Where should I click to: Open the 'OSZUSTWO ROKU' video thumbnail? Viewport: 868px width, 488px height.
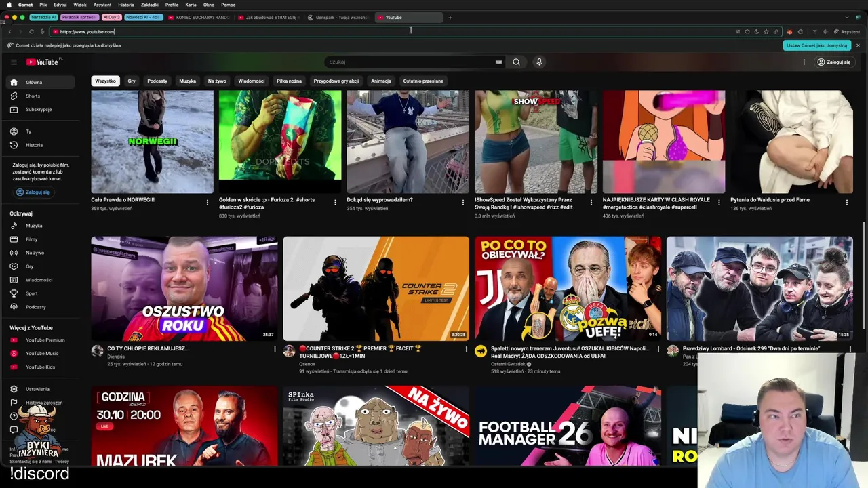coord(184,288)
